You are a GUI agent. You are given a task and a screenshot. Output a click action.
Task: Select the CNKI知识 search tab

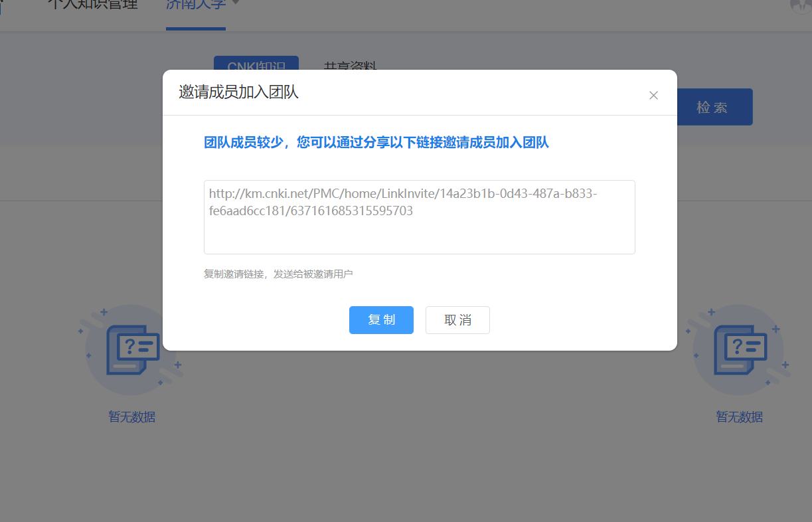coord(256,64)
